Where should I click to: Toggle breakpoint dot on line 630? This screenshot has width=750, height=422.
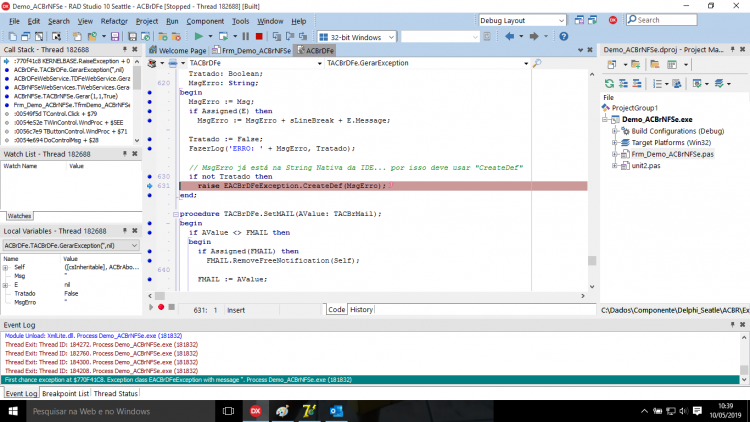pos(150,177)
